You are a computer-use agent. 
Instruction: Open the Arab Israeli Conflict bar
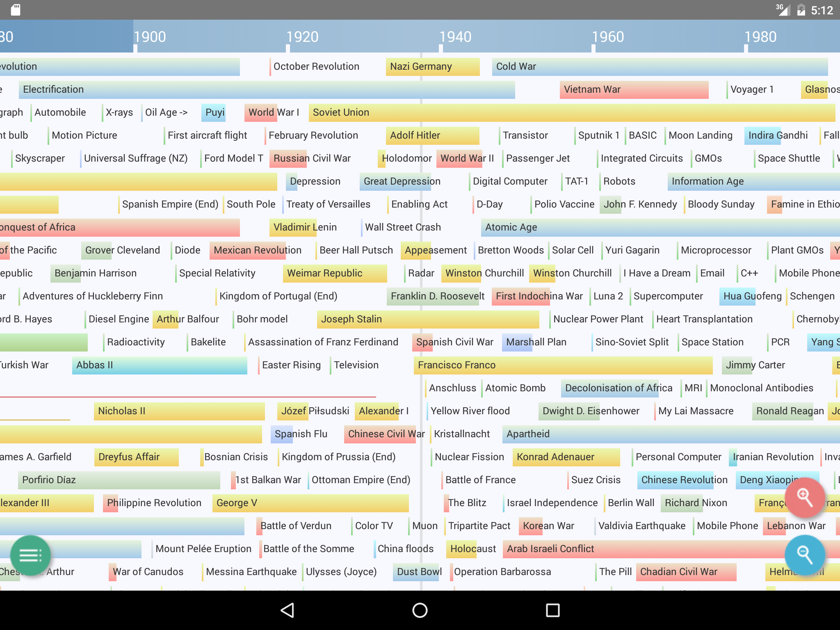click(671, 549)
